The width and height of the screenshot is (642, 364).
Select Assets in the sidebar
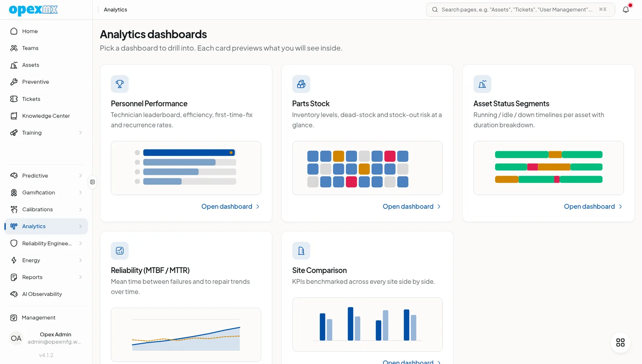[x=46, y=65]
